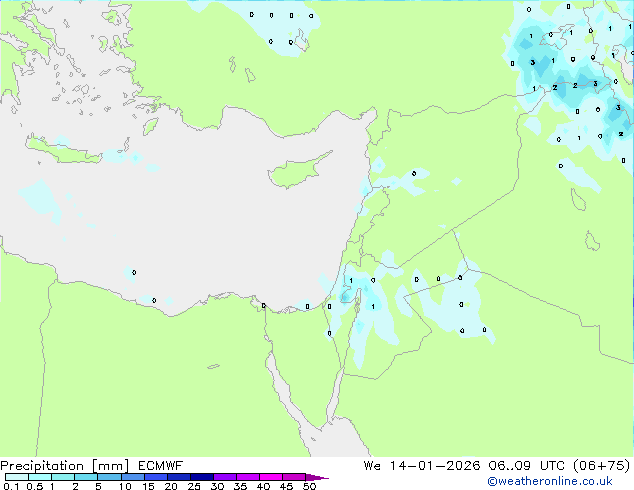Click the legend value "50"
The width and height of the screenshot is (634, 490).
[x=309, y=486]
